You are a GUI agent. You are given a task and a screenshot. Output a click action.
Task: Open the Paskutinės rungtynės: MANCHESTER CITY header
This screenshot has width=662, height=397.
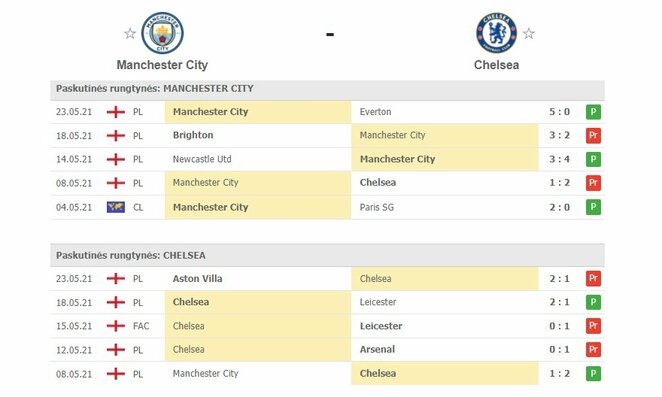pos(327,89)
